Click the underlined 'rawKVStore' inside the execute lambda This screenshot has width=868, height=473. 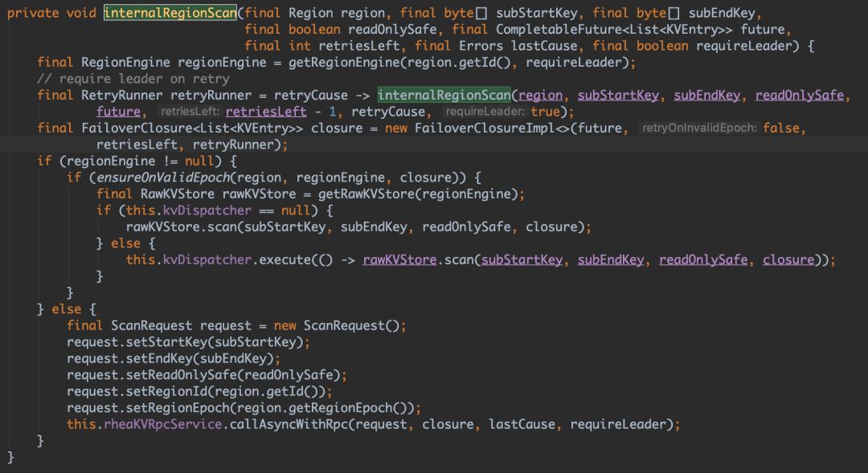tap(399, 260)
